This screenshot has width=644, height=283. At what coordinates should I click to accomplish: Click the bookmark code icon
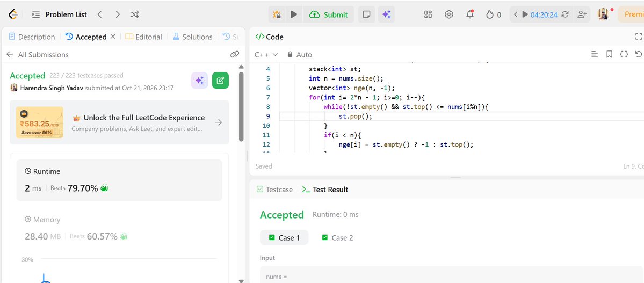click(610, 54)
